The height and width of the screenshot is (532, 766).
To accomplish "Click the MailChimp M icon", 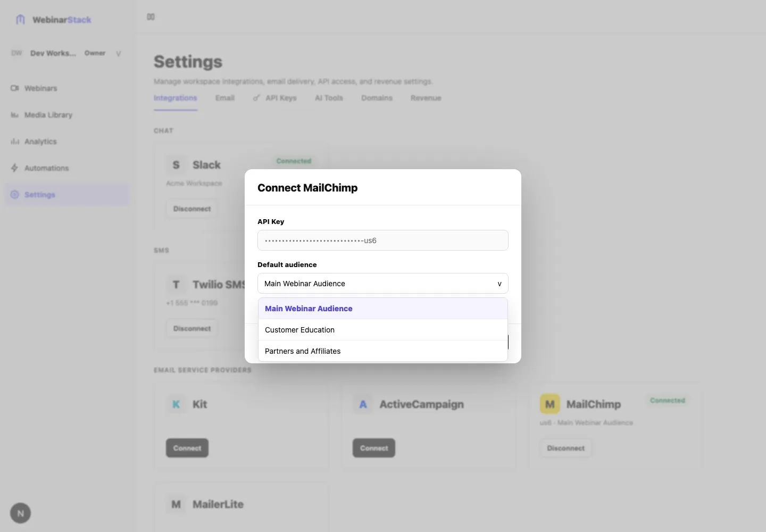I will [x=550, y=404].
